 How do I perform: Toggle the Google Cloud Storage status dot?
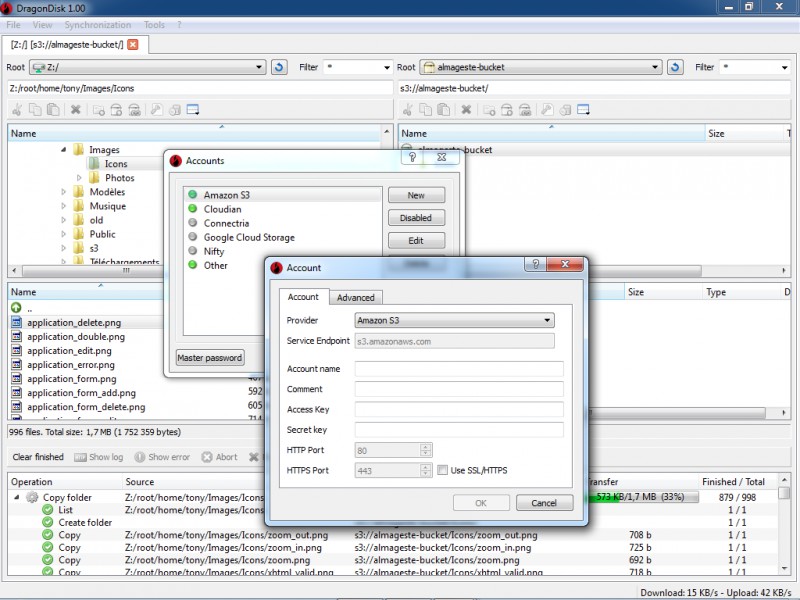click(x=193, y=237)
